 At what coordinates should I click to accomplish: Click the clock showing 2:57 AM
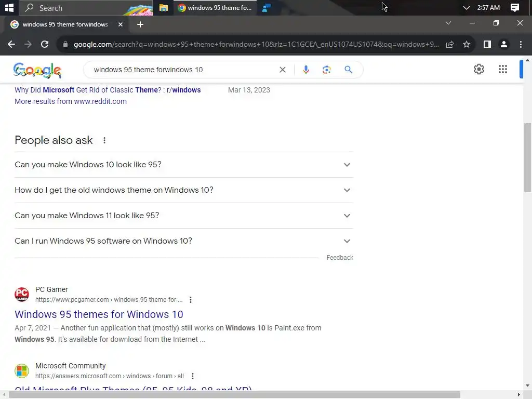(488, 8)
